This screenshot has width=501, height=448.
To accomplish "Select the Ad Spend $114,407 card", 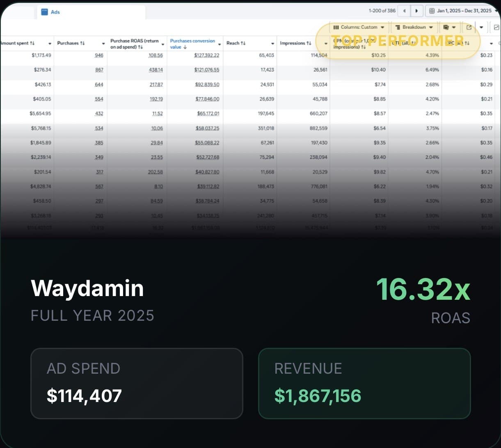I will 137,384.
